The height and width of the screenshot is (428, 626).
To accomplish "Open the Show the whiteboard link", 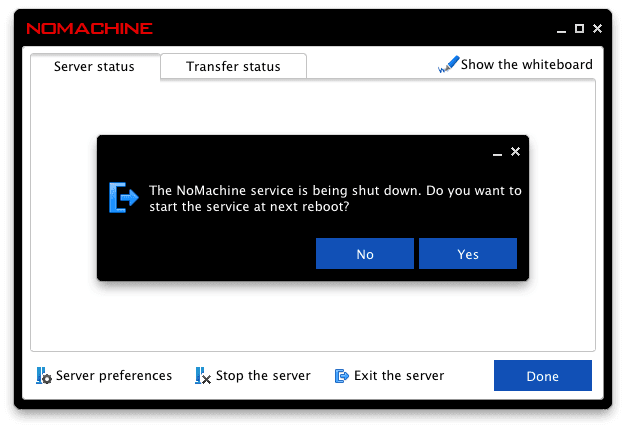I will click(x=526, y=65).
